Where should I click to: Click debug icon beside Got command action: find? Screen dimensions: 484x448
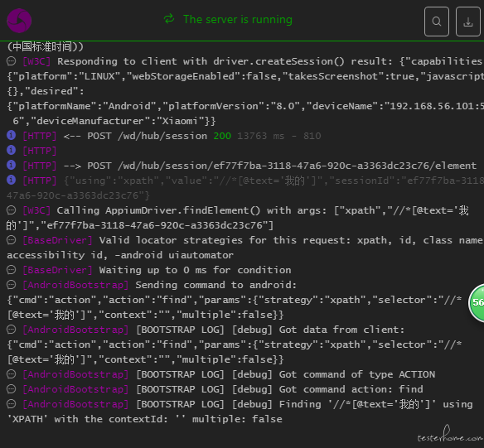(x=12, y=389)
